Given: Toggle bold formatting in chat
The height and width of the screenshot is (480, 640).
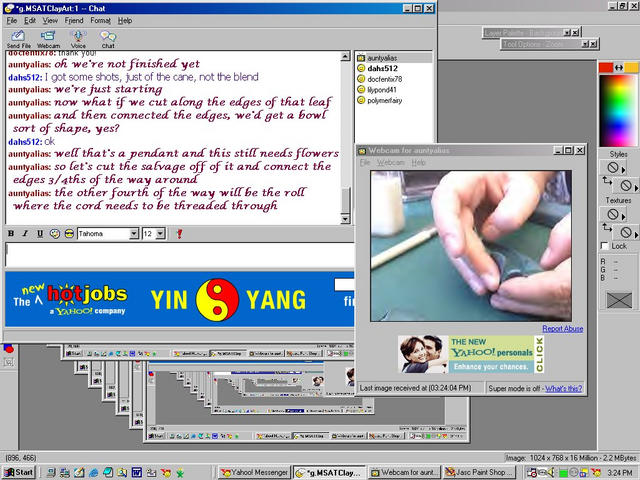Looking at the screenshot, I should (11, 233).
